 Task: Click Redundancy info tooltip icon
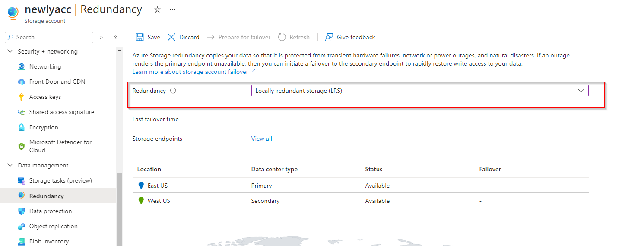[173, 91]
